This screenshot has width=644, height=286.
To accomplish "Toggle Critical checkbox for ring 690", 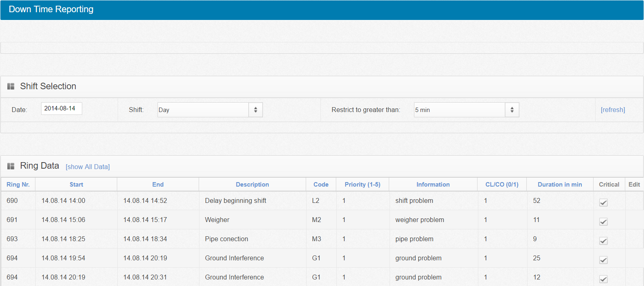I will click(x=603, y=202).
